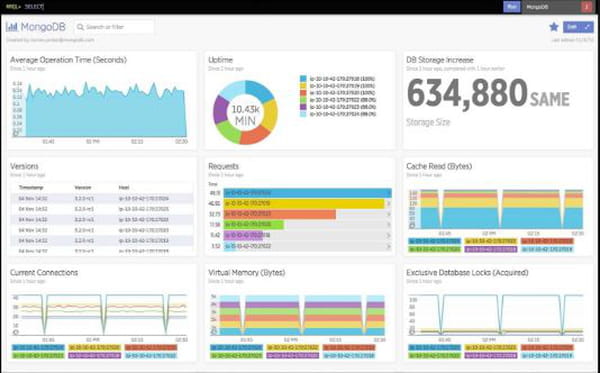Open the MongoDB account selector in top bar
The height and width of the screenshot is (373, 600).
coord(551,7)
